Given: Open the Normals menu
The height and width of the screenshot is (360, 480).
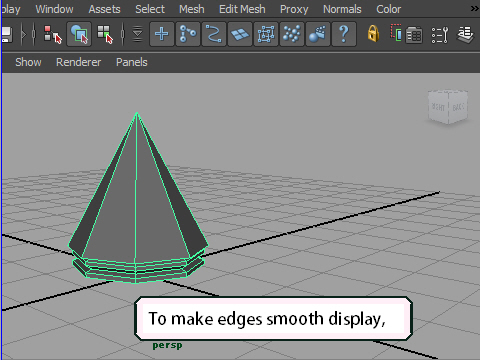Looking at the screenshot, I should pyautogui.click(x=342, y=9).
